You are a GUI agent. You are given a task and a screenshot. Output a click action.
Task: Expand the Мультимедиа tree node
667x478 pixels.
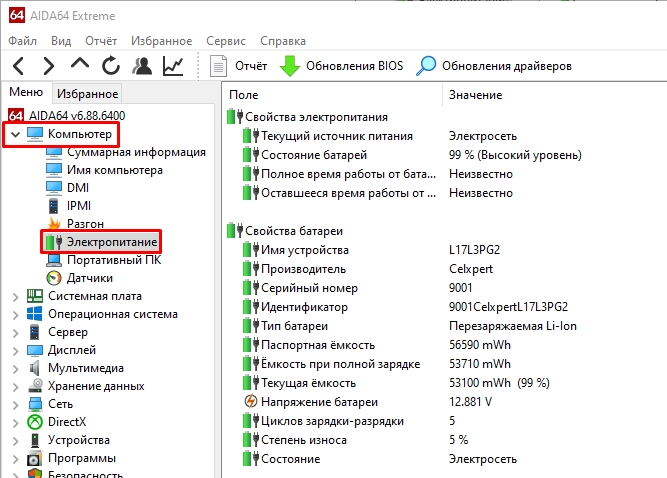(x=14, y=368)
